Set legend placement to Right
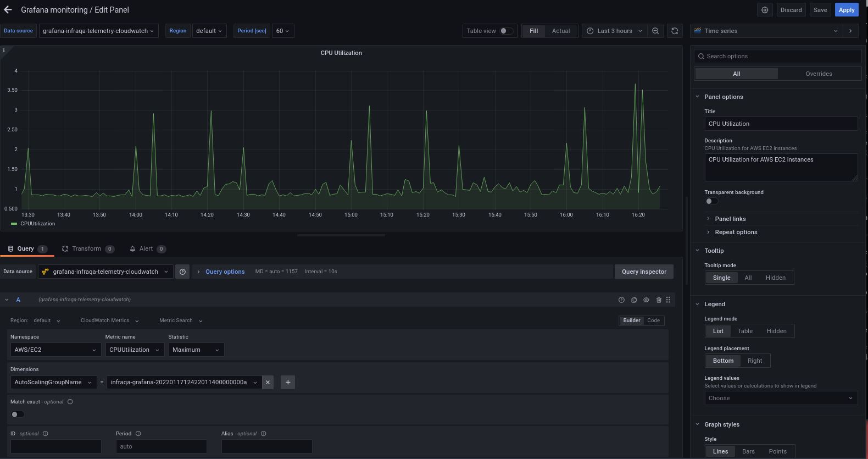The width and height of the screenshot is (868, 459). 755,361
